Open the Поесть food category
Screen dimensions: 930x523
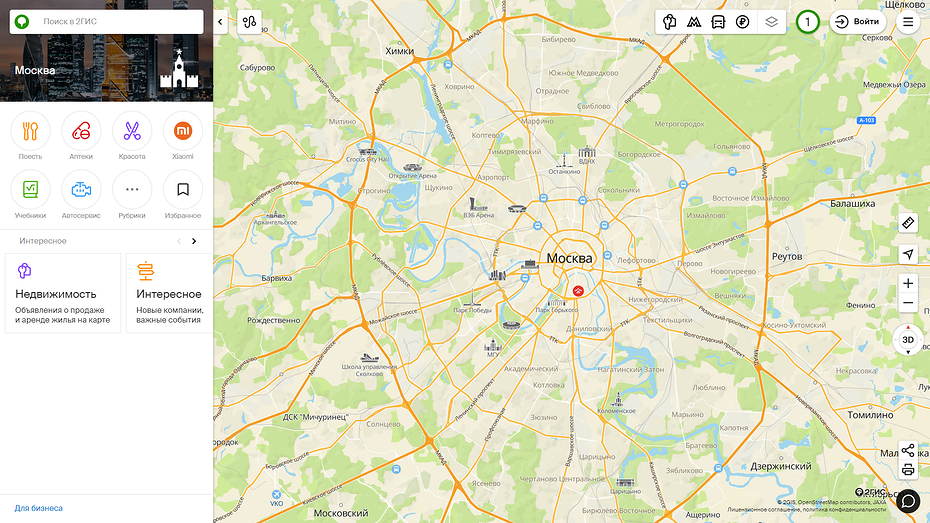(x=30, y=131)
